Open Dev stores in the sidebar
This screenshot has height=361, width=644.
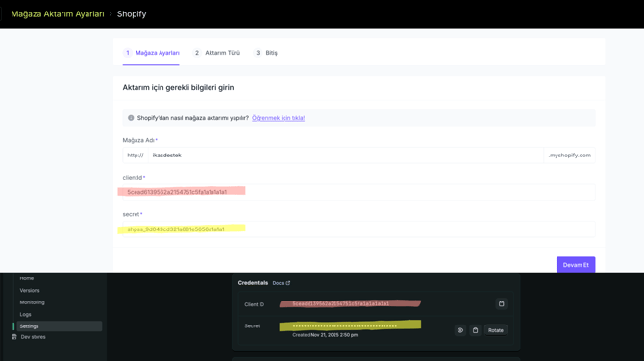[x=34, y=337]
